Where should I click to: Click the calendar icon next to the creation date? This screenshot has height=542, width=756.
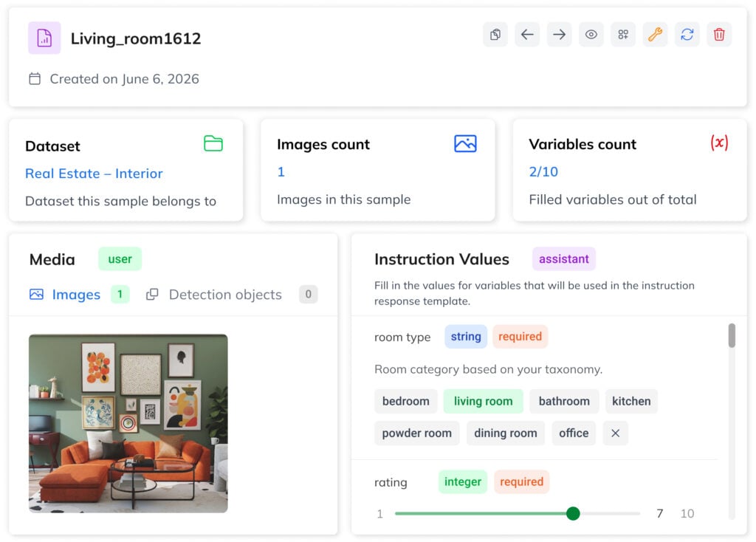tap(34, 78)
